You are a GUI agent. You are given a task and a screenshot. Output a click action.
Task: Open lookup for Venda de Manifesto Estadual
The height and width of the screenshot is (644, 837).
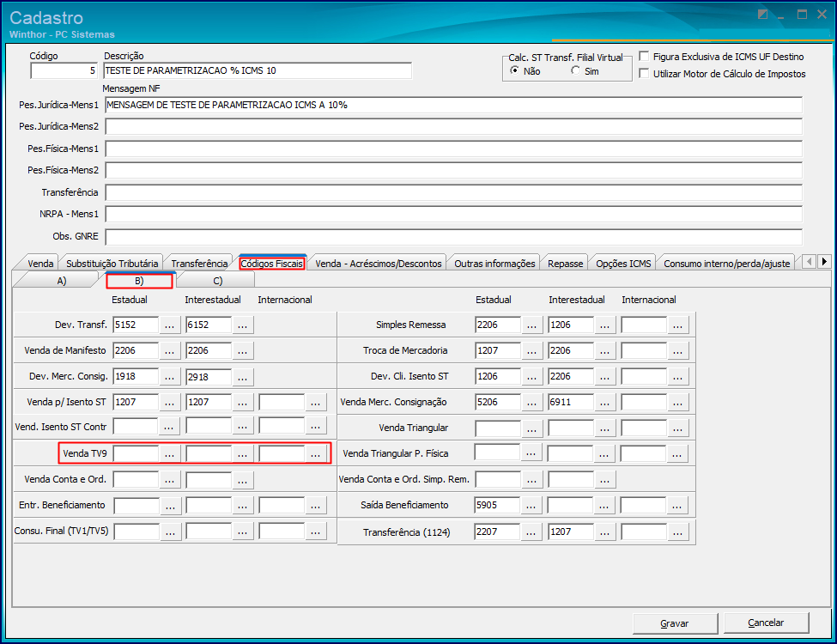tap(169, 350)
